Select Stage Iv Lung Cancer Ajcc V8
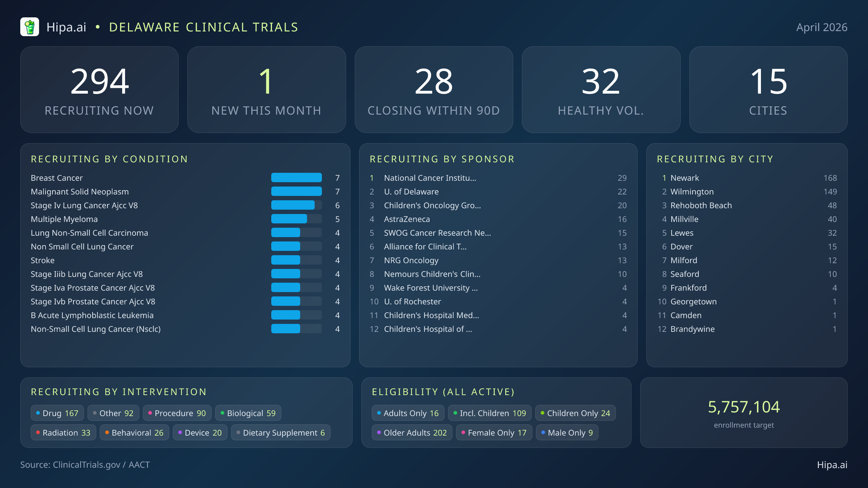 [185, 205]
